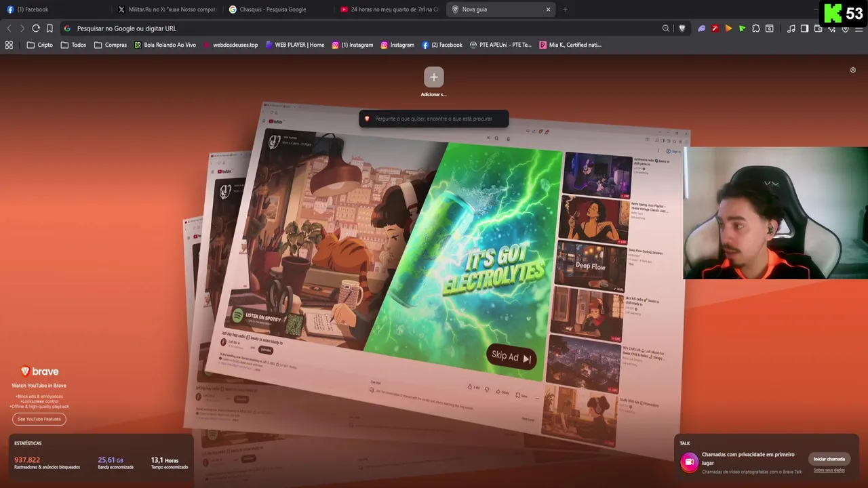Open Sobre seus dados link
Image resolution: width=868 pixels, height=488 pixels.
[x=829, y=470]
